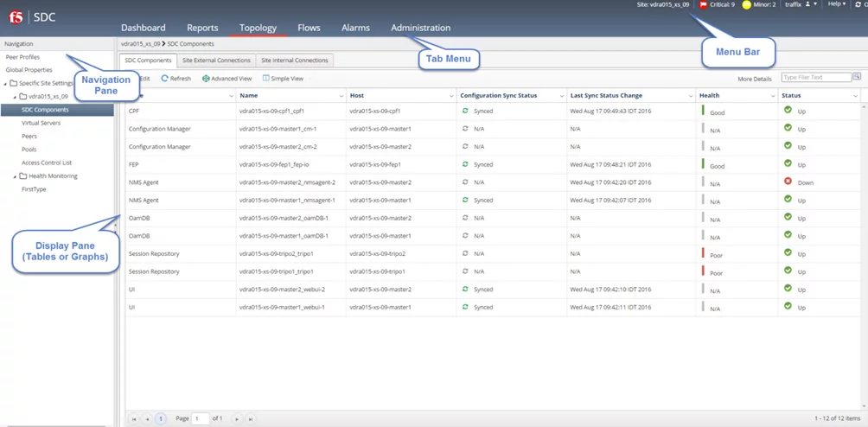The image size is (868, 427).
Task: Jump to last page in the pager
Action: tap(251, 419)
